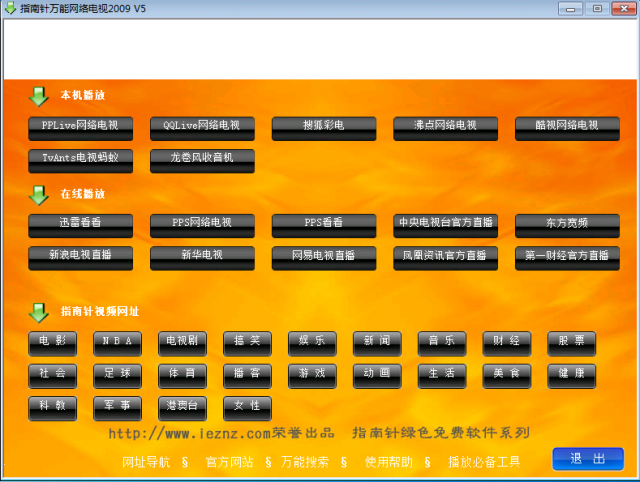Visit the 官方网站 link
The image size is (640, 482).
click(229, 462)
